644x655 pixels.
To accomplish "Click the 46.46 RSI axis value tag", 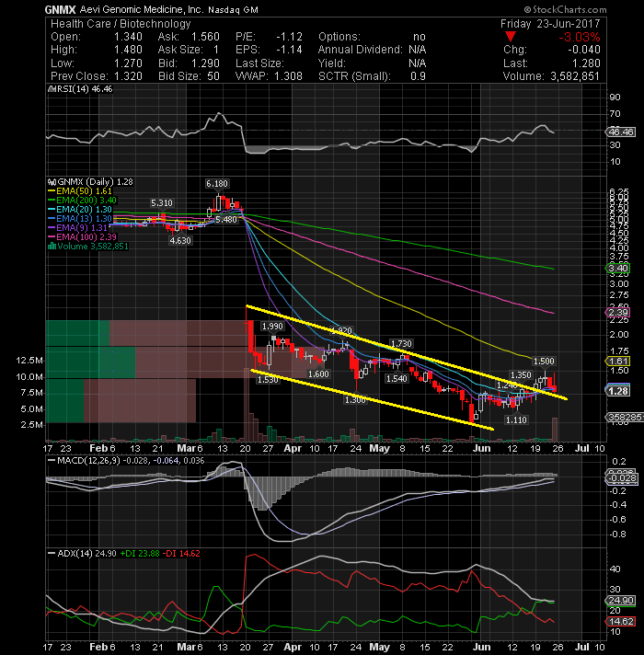I will 621,132.
